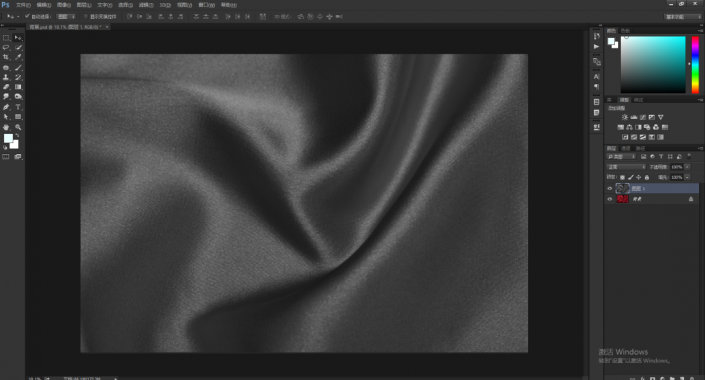The width and height of the screenshot is (705, 380).
Task: Select the Brush tool
Action: [18, 67]
